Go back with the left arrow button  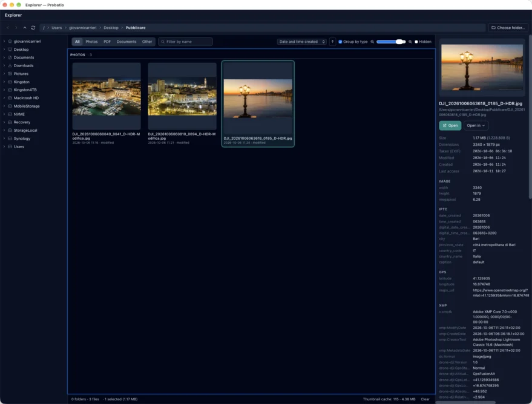(8, 28)
